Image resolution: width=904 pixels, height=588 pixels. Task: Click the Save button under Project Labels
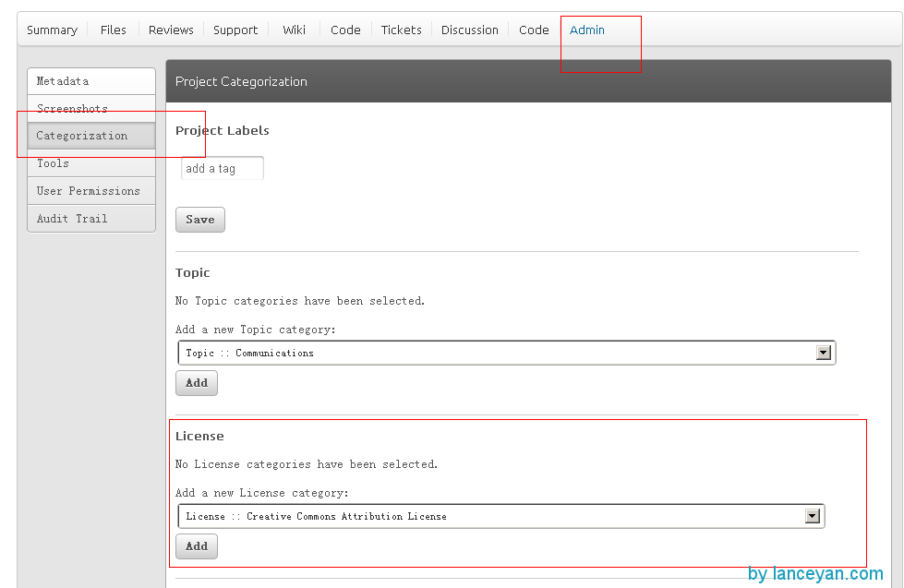[199, 220]
